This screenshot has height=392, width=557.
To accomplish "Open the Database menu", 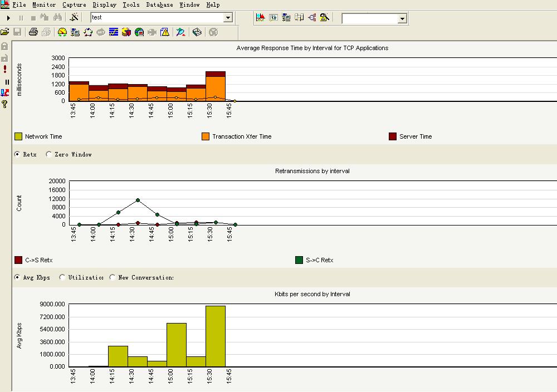I will point(159,4).
